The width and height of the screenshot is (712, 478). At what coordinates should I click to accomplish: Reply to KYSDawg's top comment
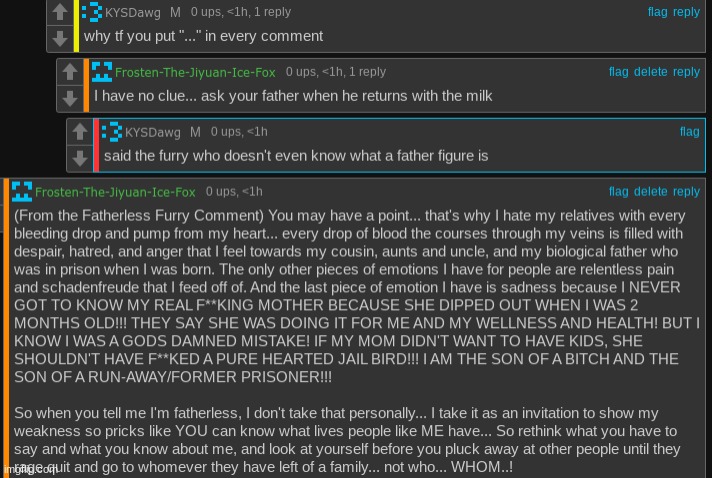pyautogui.click(x=686, y=12)
